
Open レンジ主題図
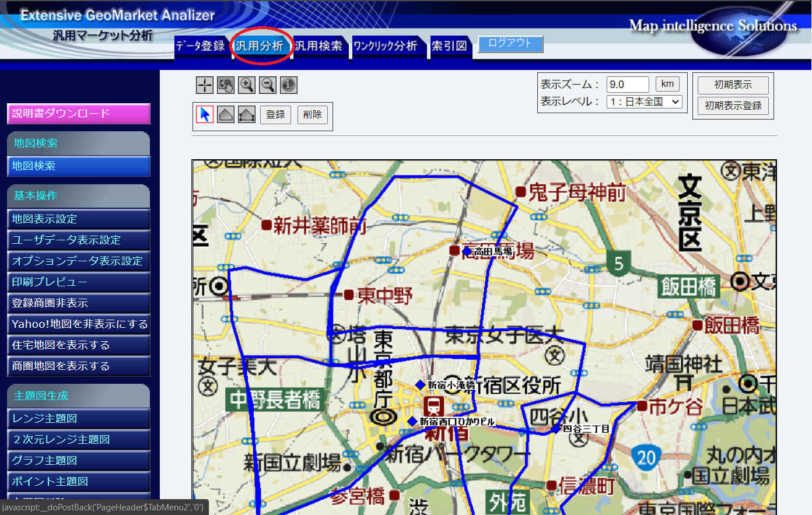[x=79, y=419]
